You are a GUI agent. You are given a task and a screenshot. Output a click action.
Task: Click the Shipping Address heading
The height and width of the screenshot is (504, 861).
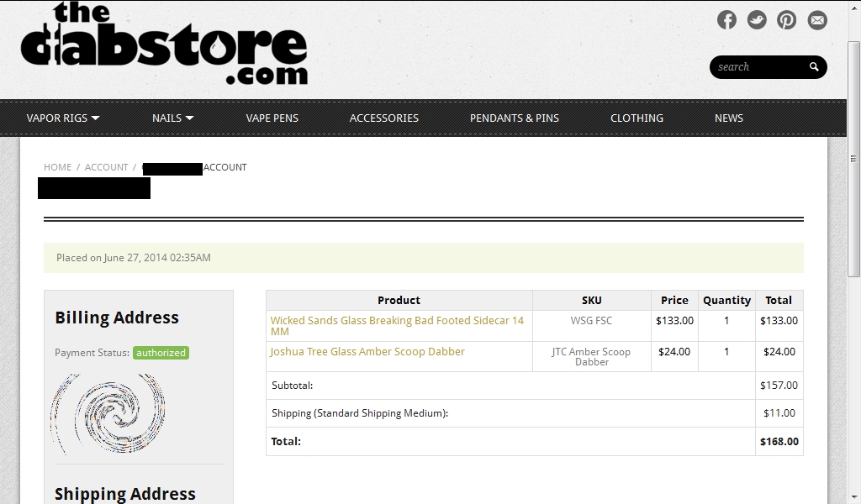click(x=125, y=494)
